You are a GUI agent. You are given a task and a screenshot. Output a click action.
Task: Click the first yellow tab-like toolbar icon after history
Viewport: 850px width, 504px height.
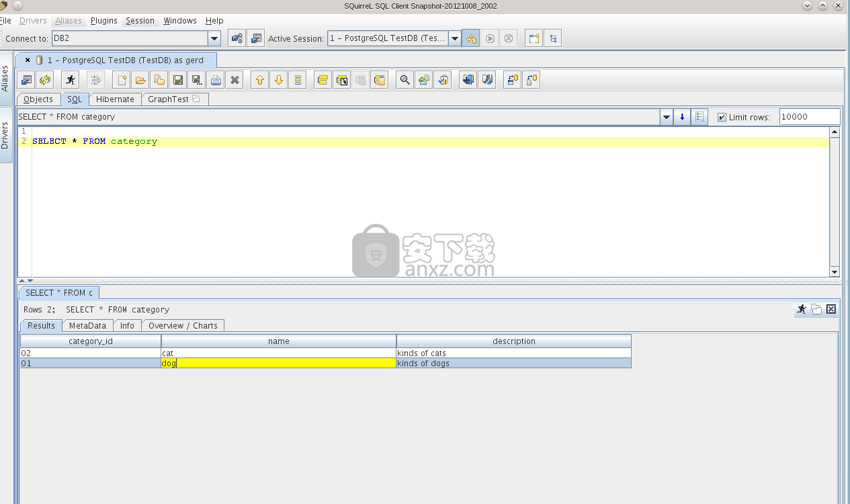(x=323, y=80)
